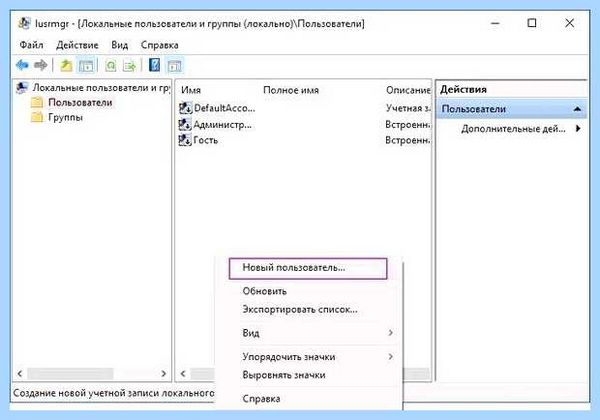Screen dimensions: 600x420
Task: Click the Администратор user icon
Action: pos(185,124)
